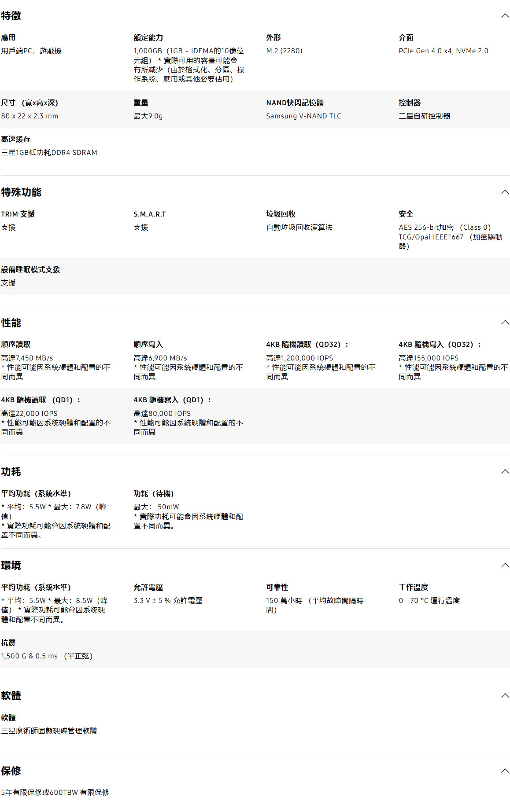Click the 順序讀取 spec label

coord(16,345)
